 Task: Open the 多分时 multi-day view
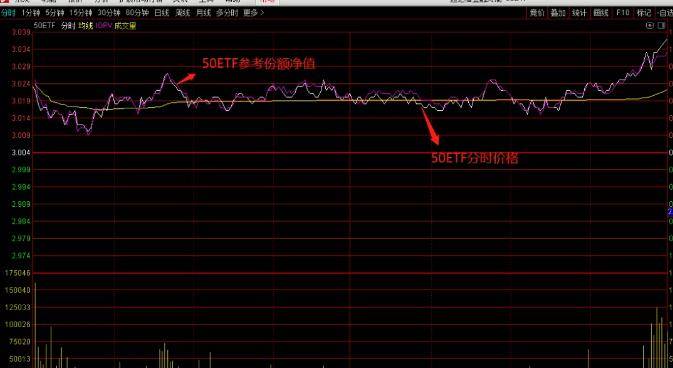click(227, 13)
